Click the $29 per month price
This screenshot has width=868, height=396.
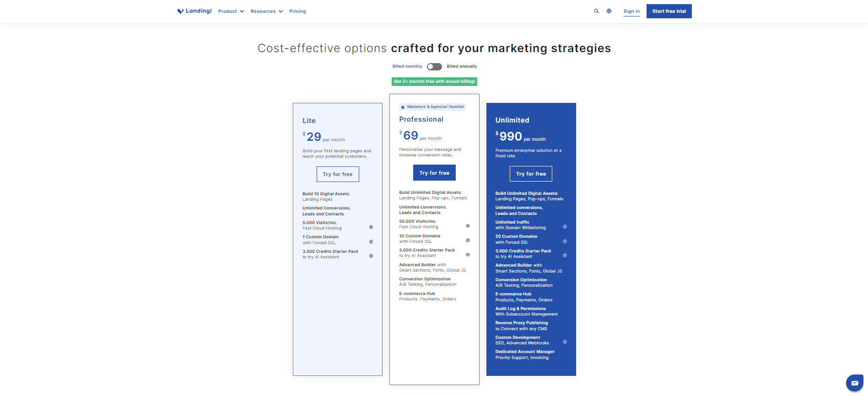pyautogui.click(x=323, y=137)
